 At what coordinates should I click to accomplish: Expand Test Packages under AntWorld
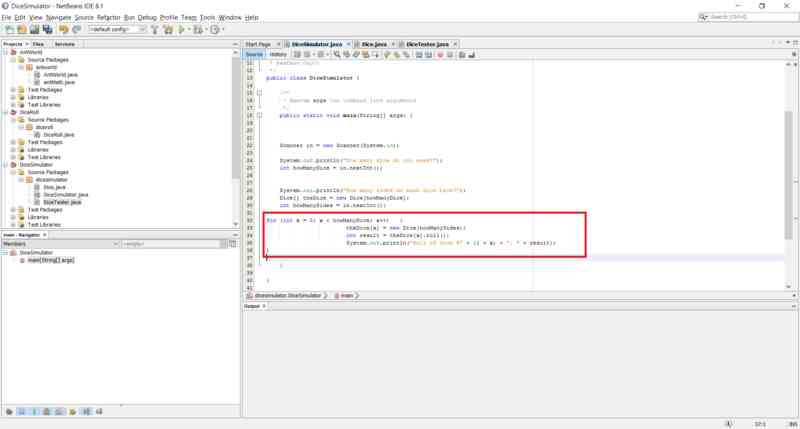tap(13, 90)
